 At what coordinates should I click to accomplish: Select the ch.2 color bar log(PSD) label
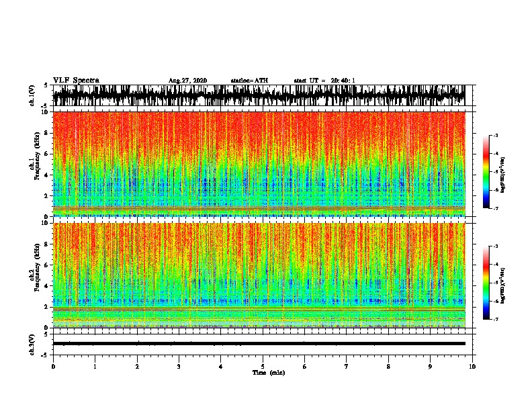pyautogui.click(x=502, y=285)
